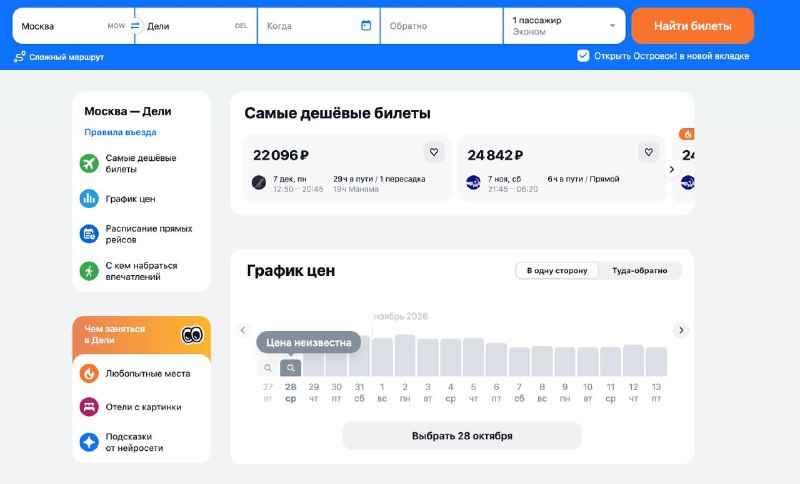
Task: Click Цена неизвестна tooltip
Action: [x=309, y=342]
